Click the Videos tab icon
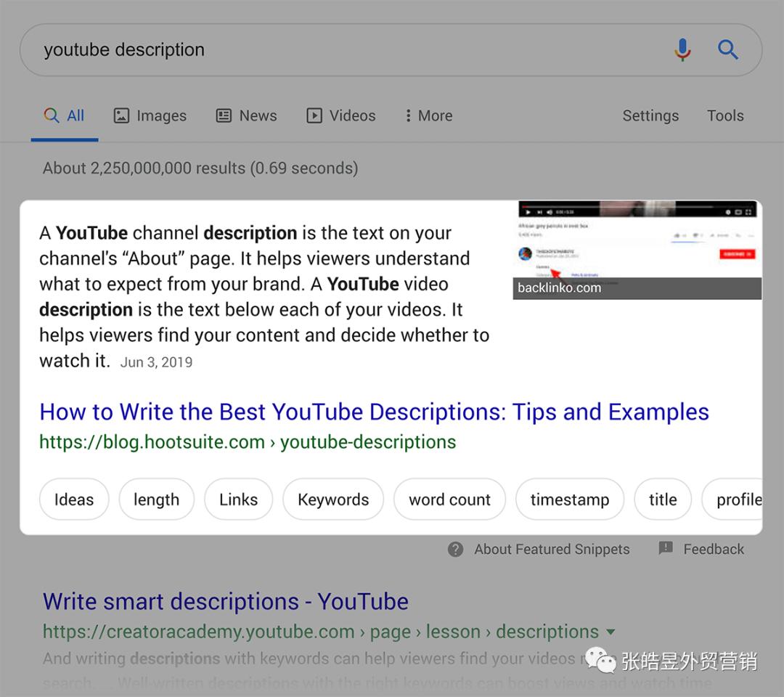 pyautogui.click(x=314, y=115)
